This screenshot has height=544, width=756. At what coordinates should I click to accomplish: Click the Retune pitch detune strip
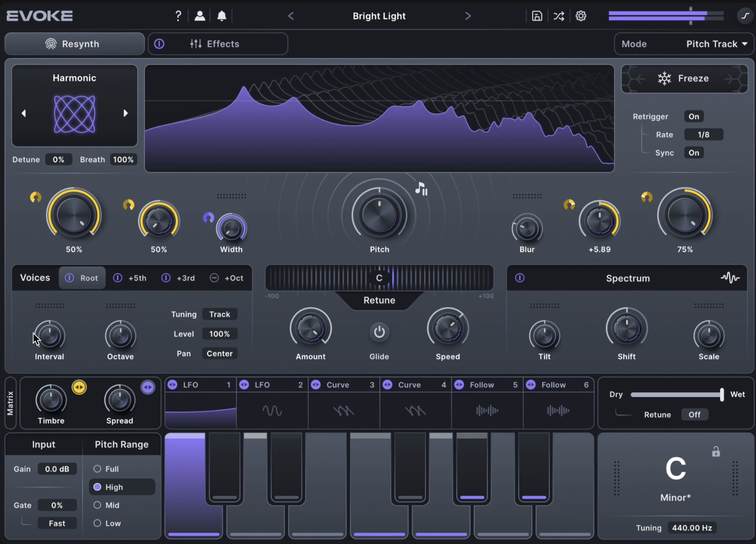click(x=379, y=278)
